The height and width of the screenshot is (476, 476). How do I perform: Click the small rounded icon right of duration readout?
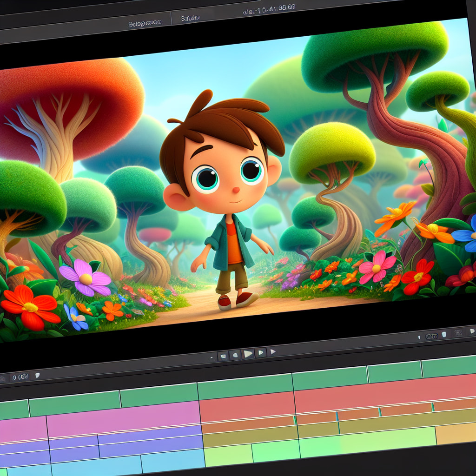(x=444, y=335)
